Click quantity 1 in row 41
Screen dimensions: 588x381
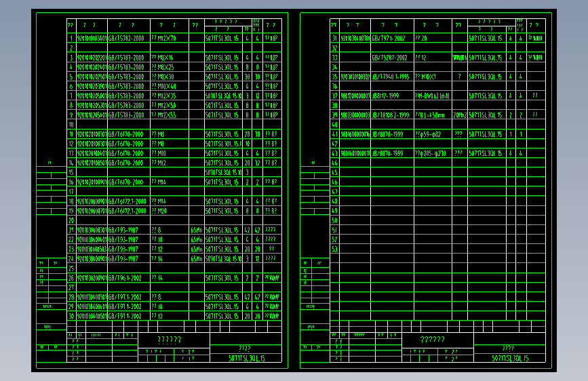(511, 134)
